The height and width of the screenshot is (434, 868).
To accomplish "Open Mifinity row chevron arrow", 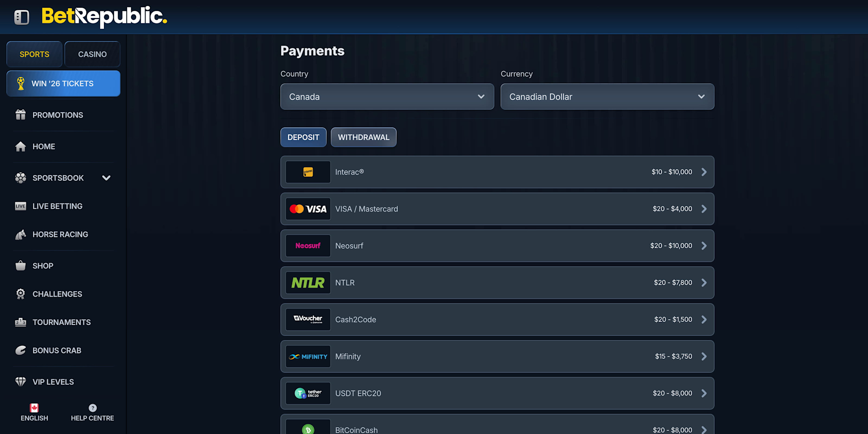I will tap(704, 357).
